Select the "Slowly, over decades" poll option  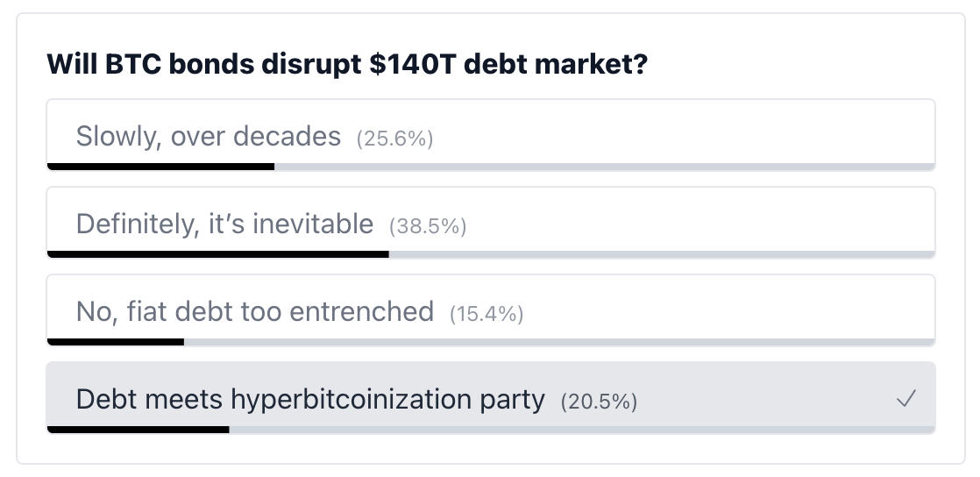point(208,137)
